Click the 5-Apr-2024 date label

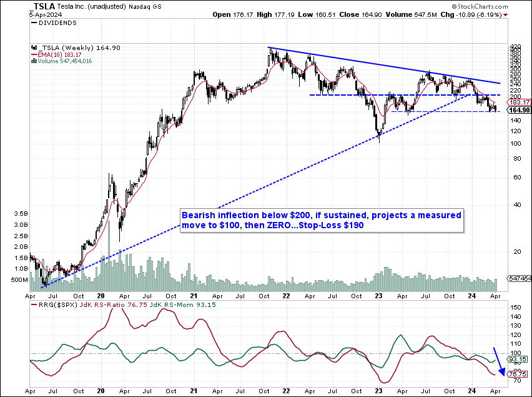[46, 14]
